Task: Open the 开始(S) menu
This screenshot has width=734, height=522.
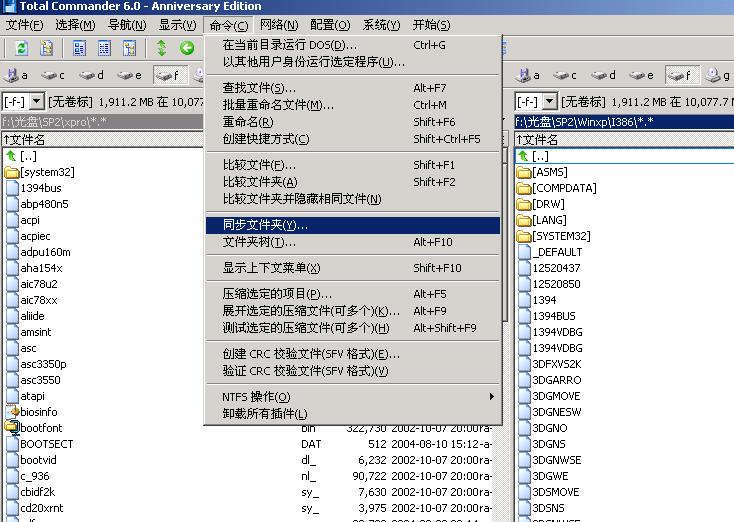Action: tap(431, 25)
